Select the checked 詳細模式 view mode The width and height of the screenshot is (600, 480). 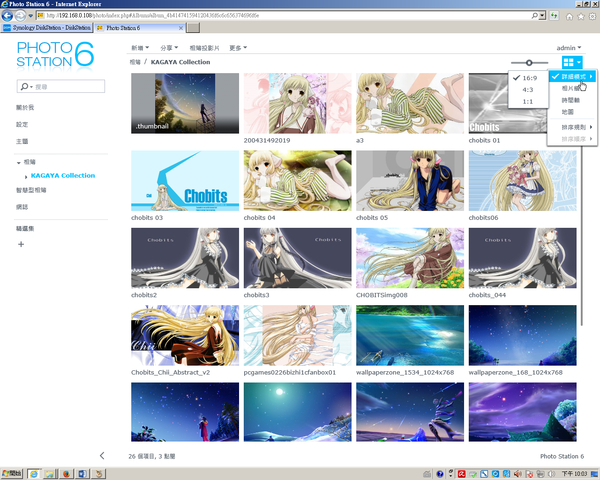tap(572, 77)
